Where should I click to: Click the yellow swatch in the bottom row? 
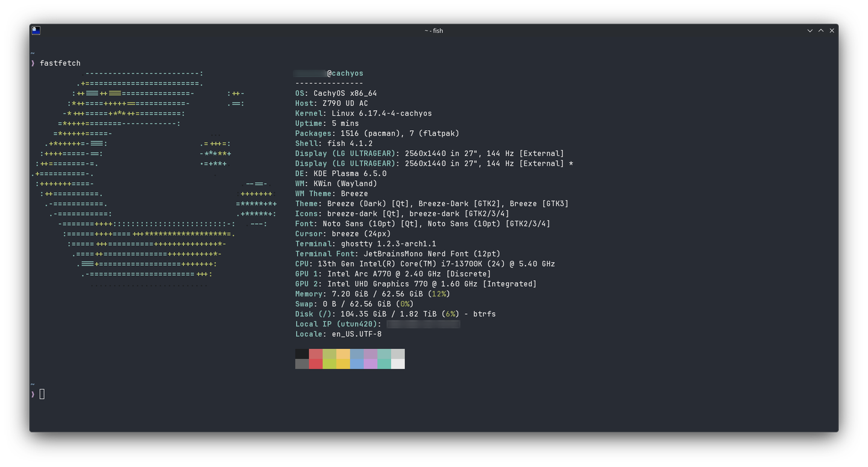(x=343, y=363)
